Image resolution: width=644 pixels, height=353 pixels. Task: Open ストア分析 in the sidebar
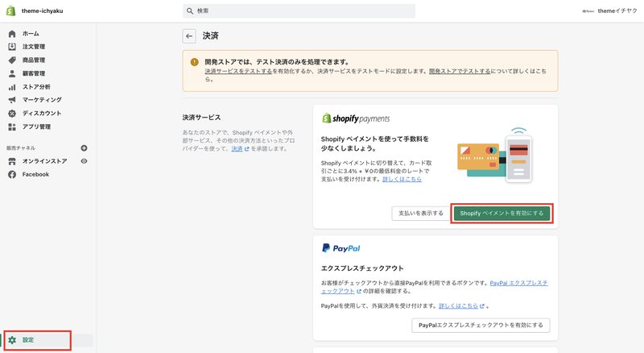tap(36, 87)
